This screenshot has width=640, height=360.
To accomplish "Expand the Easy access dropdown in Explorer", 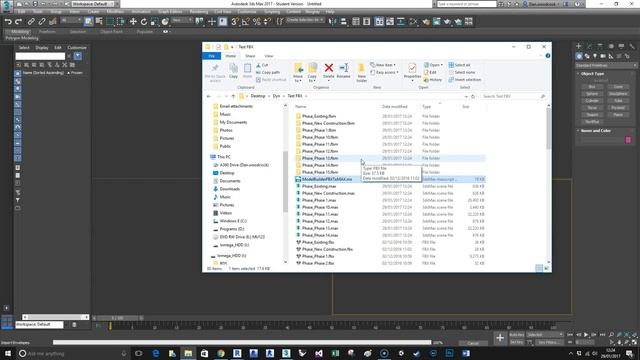I will coord(384,73).
